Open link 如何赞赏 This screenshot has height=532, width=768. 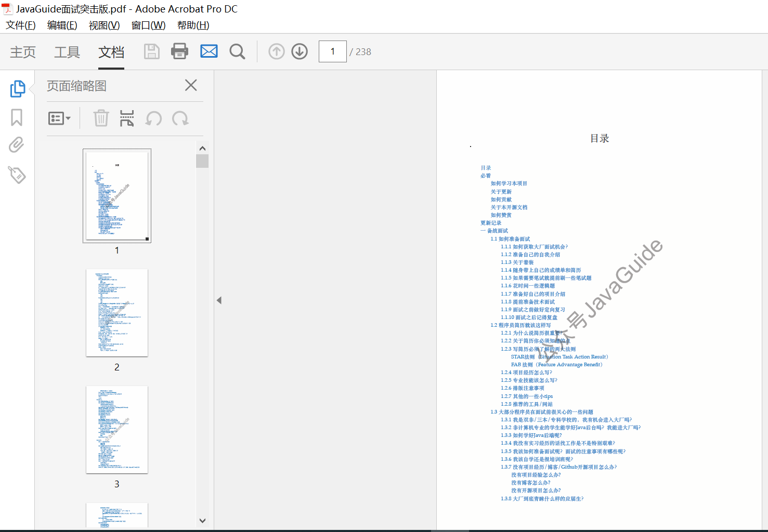(x=501, y=215)
